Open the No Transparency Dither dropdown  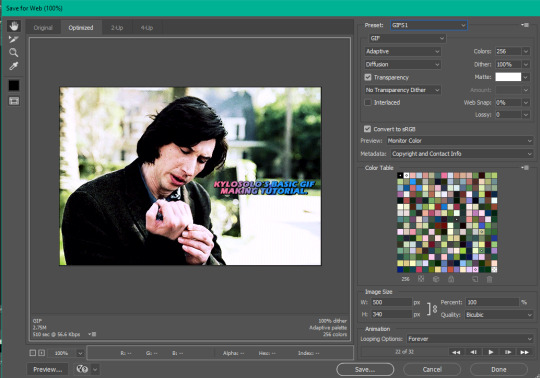click(403, 90)
